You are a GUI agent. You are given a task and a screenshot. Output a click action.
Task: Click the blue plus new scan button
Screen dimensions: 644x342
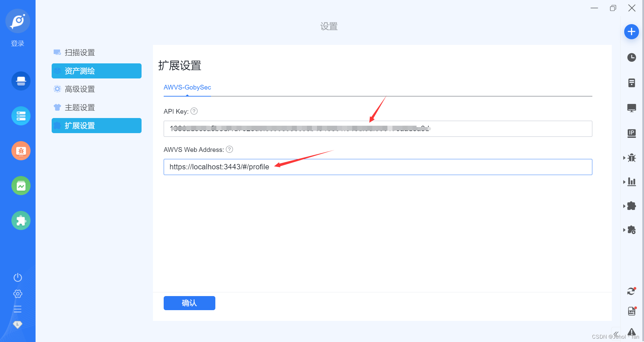pos(632,32)
